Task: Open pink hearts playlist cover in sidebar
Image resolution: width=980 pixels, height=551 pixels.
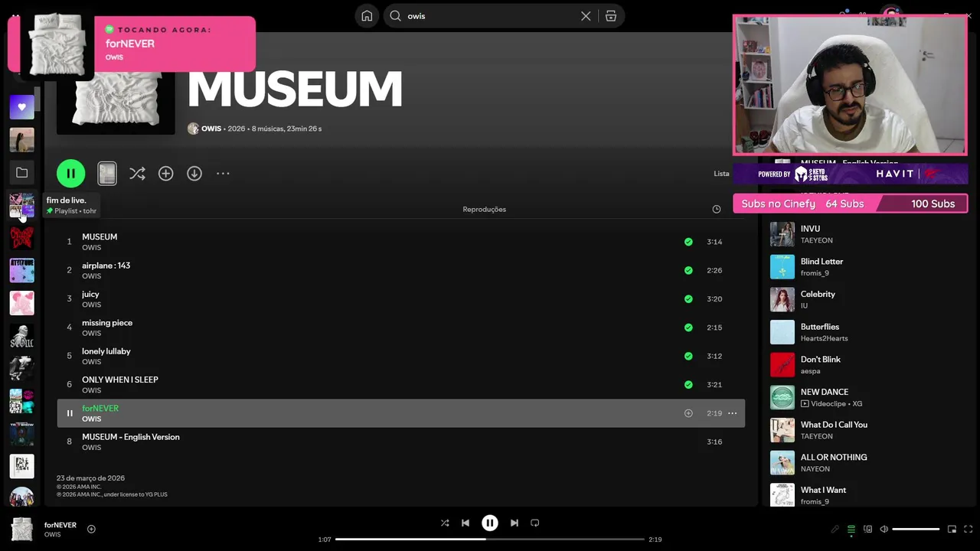Action: point(21,303)
